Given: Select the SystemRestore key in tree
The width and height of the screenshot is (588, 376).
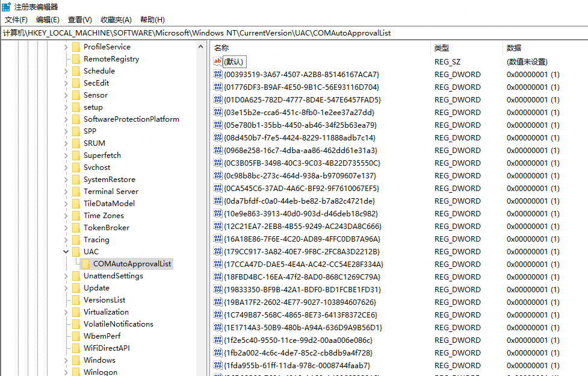Looking at the screenshot, I should [x=109, y=180].
